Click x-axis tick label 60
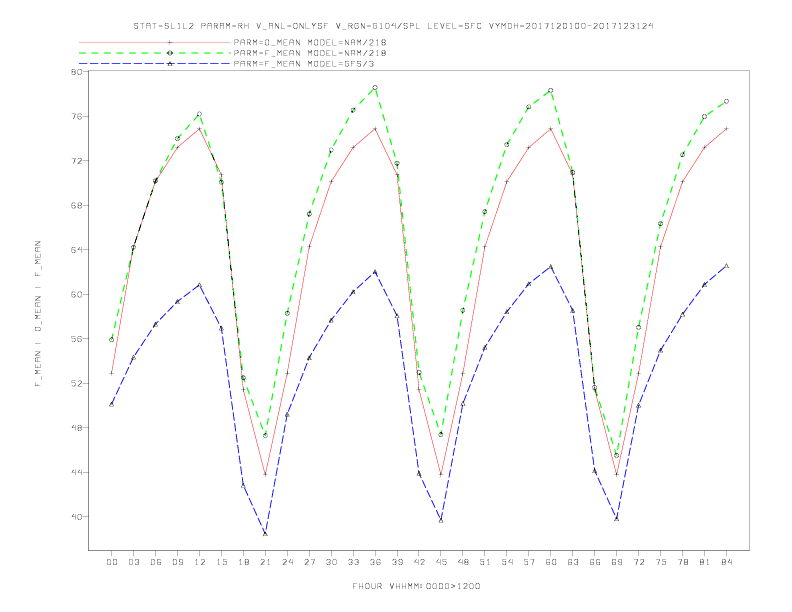Viewport: 792px width, 612px height. click(551, 562)
